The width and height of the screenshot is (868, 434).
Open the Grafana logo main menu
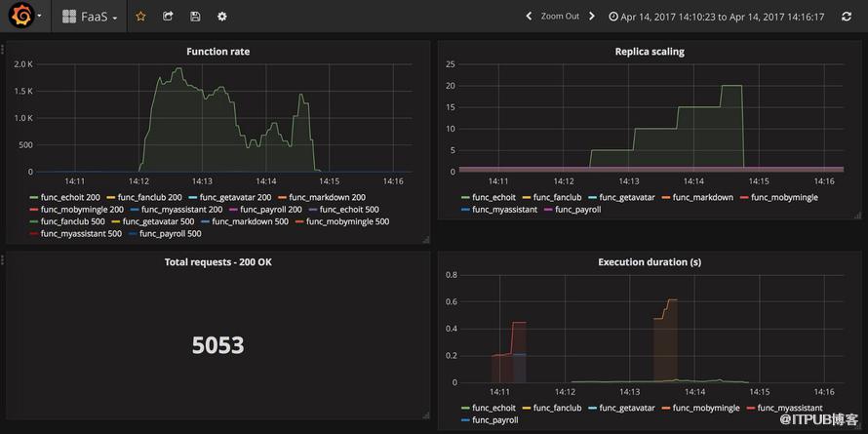(x=25, y=17)
